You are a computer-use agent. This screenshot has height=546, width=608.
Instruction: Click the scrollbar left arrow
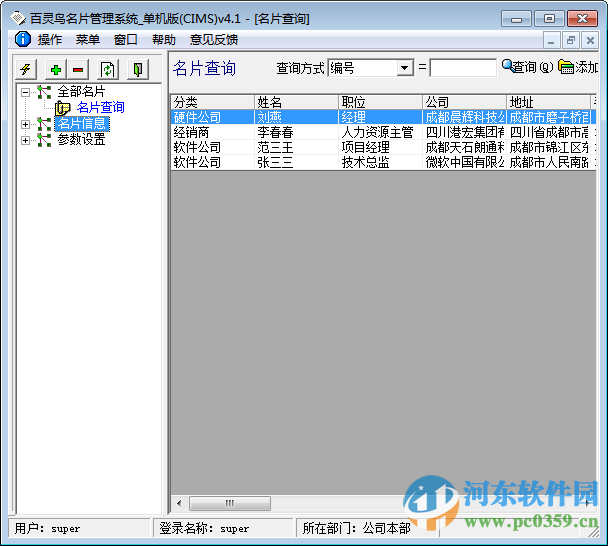point(179,503)
